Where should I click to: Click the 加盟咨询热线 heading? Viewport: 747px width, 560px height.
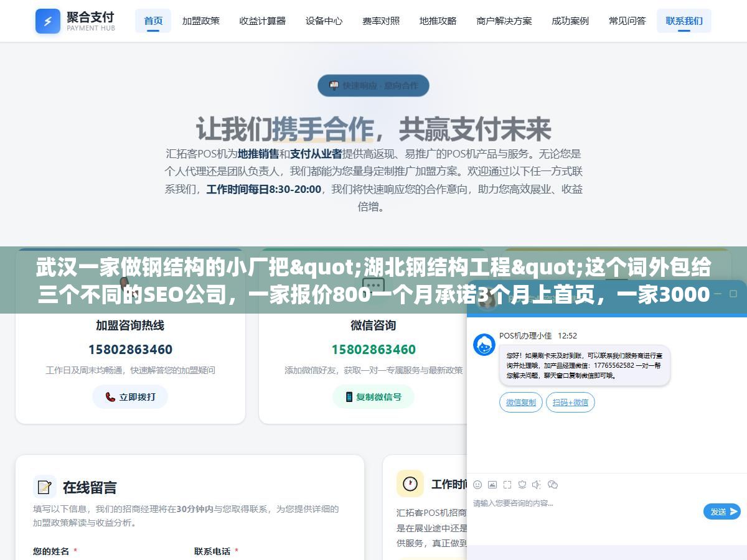(x=130, y=325)
